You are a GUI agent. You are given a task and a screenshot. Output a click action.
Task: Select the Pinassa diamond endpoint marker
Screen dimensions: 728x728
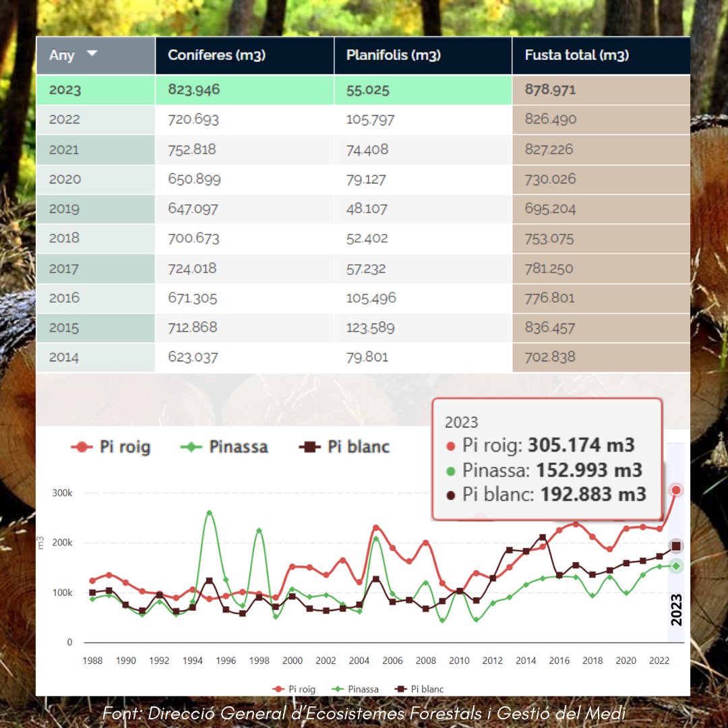675,566
